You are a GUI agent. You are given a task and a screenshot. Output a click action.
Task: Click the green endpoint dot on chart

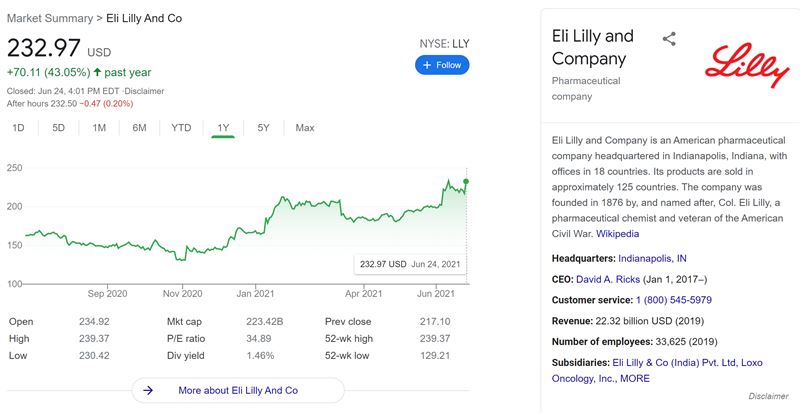tap(466, 181)
